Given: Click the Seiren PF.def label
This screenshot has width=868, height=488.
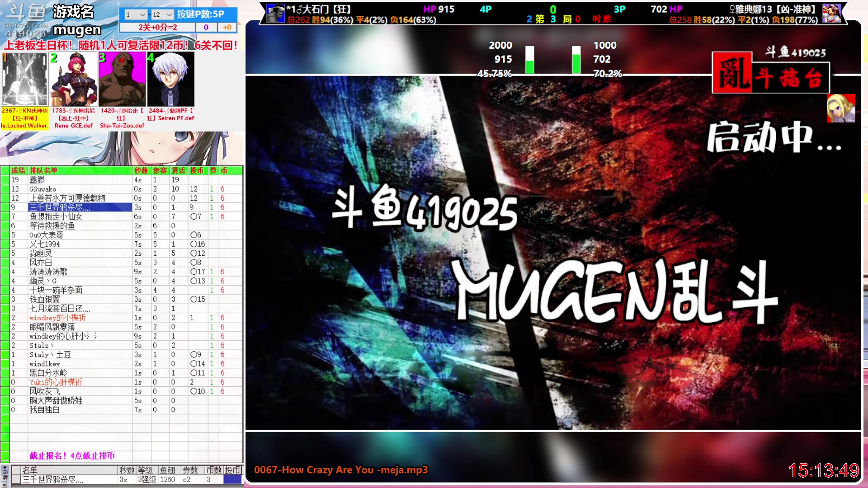Looking at the screenshot, I should 176,118.
